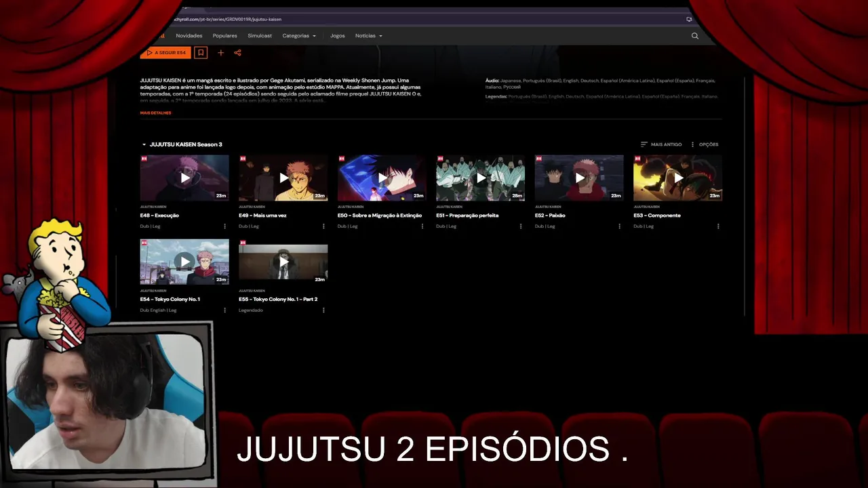Click the share icon
Image resolution: width=868 pixels, height=488 pixels.
point(237,52)
